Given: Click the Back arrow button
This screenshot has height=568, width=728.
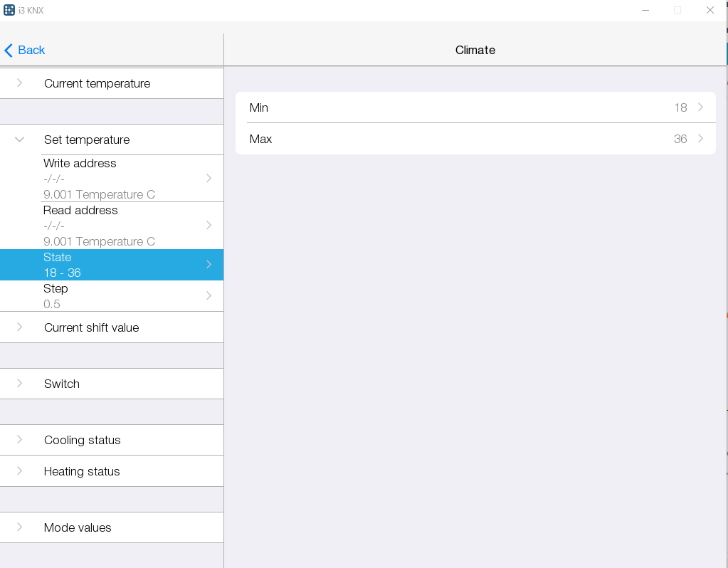Looking at the screenshot, I should 24,50.
